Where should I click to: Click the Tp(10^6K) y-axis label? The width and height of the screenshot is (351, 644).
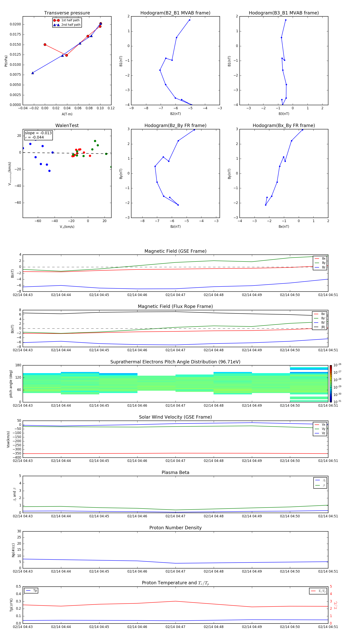click(11, 605)
